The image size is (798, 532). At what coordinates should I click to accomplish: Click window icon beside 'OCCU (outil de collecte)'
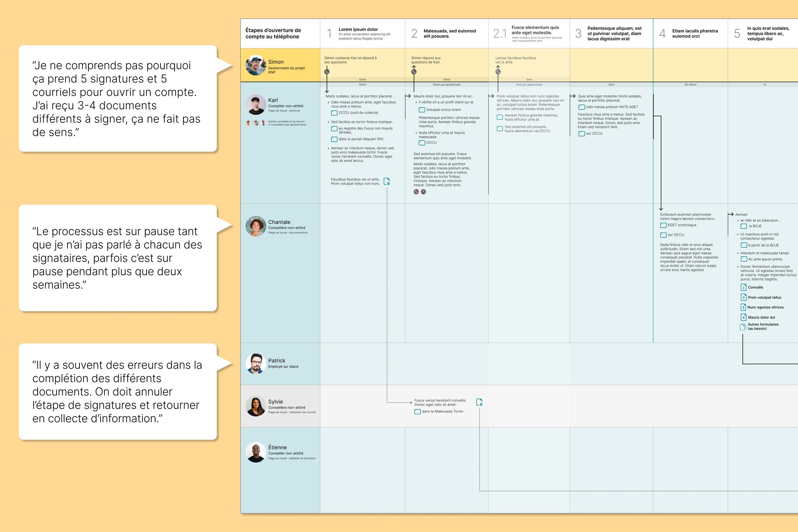pos(334,113)
